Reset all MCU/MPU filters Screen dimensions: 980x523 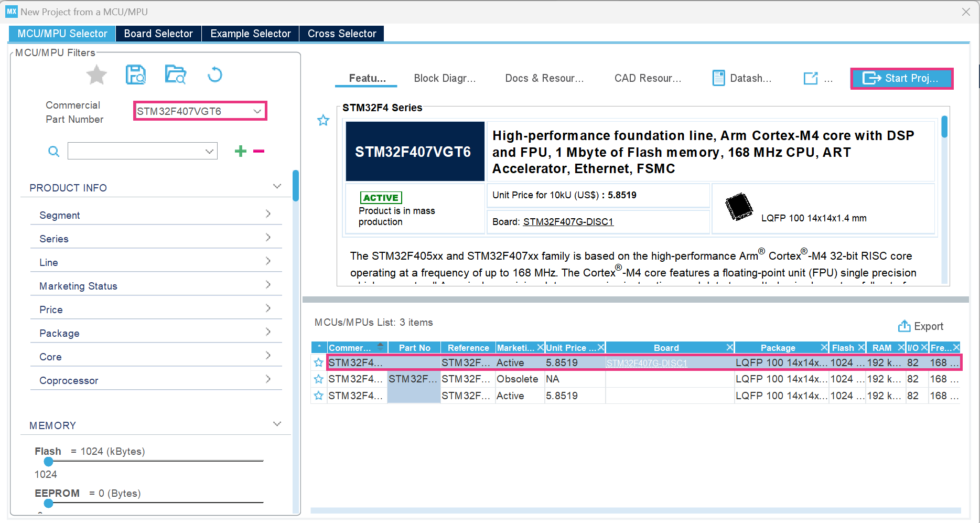(215, 75)
